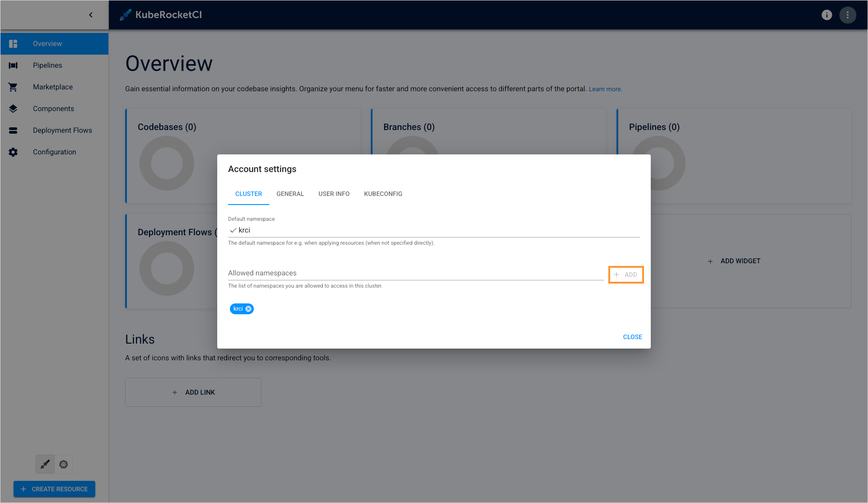Open the three-dot menu in top right

coord(848,14)
